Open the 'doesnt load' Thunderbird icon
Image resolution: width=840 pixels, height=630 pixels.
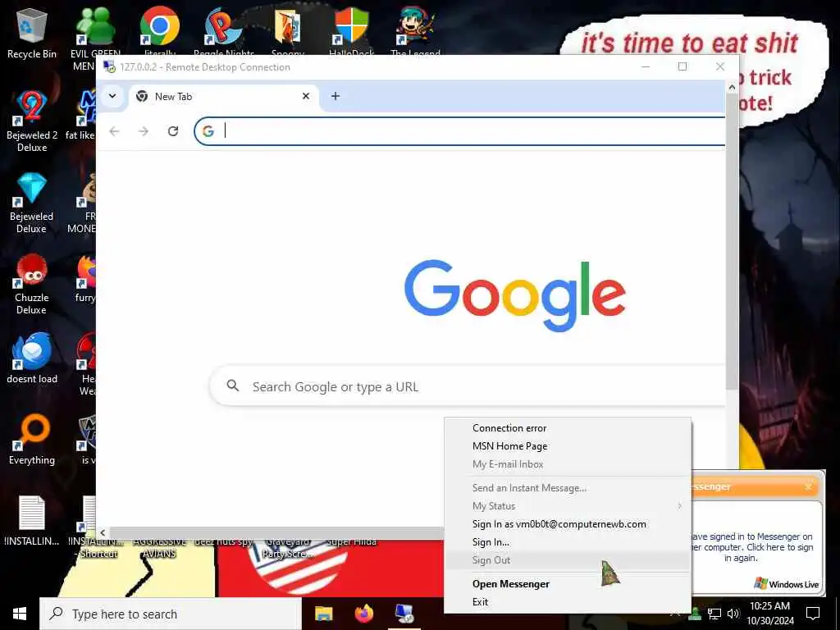[32, 358]
